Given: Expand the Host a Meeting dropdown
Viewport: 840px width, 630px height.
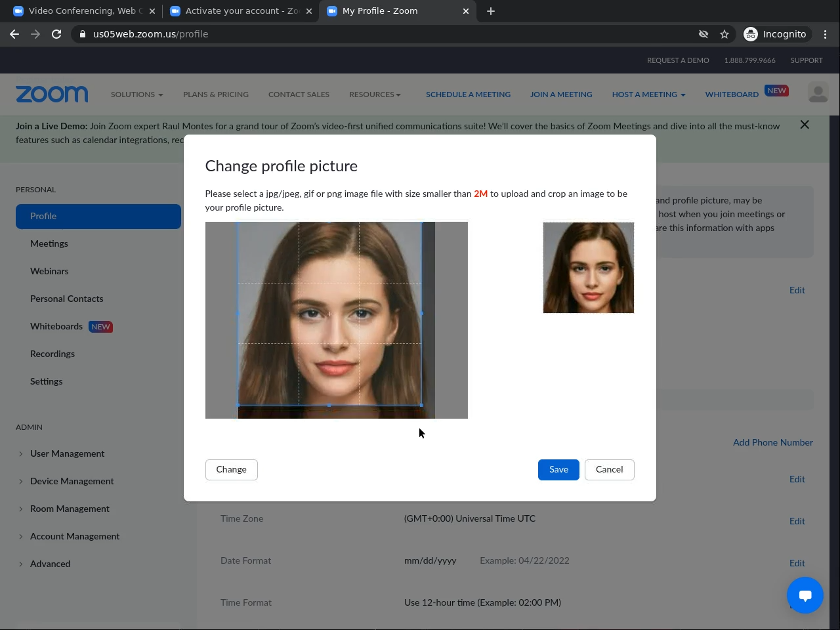Looking at the screenshot, I should pyautogui.click(x=648, y=94).
